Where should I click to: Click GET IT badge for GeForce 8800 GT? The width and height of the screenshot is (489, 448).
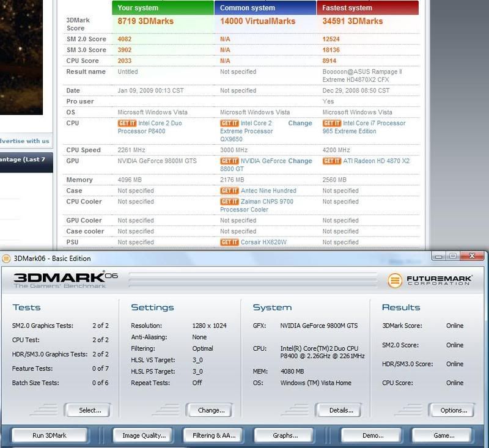coord(229,161)
